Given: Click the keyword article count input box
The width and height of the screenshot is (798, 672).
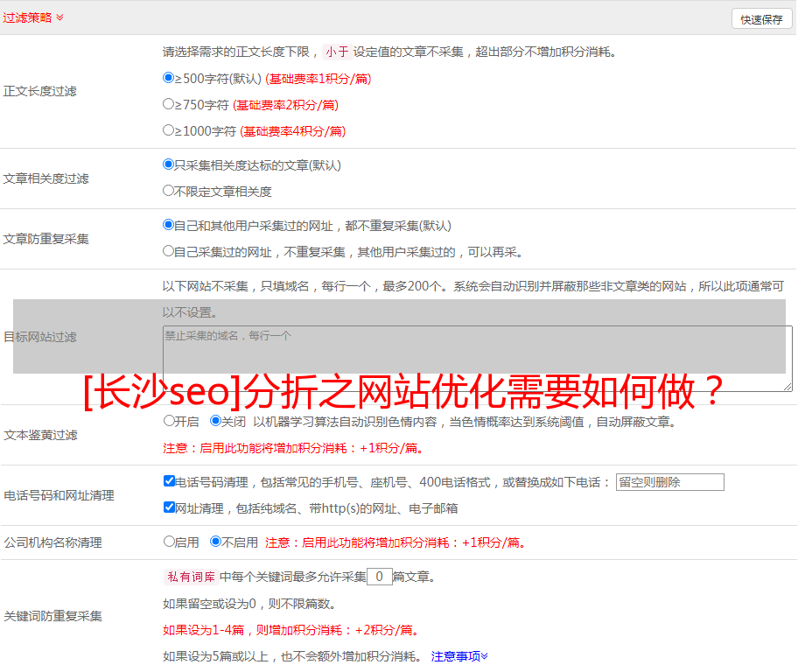Looking at the screenshot, I should coord(379,577).
